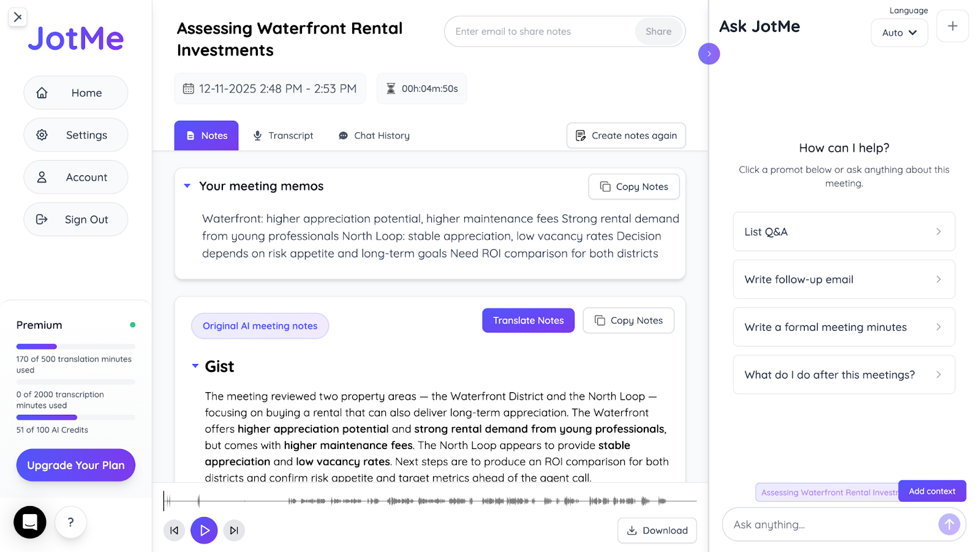Screen dimensions: 980x552
Task: Click the Premium plan status label
Action: tap(39, 325)
